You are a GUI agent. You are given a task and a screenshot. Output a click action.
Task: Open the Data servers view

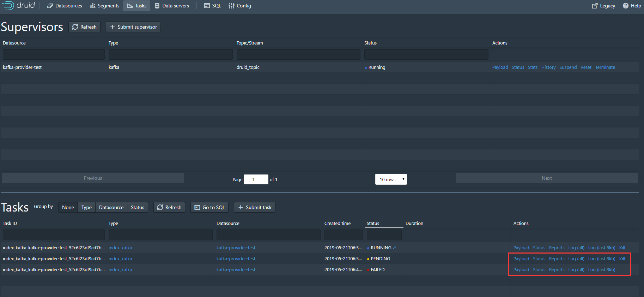172,6
